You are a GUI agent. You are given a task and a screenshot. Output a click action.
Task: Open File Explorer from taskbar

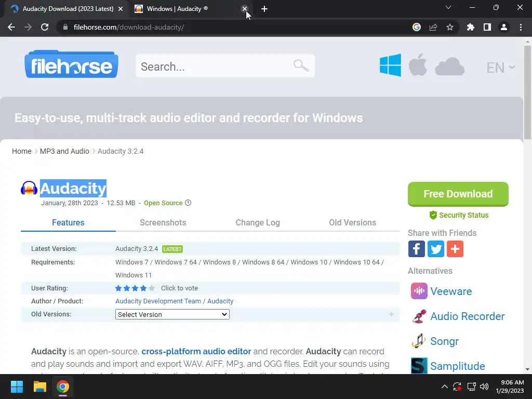39,387
